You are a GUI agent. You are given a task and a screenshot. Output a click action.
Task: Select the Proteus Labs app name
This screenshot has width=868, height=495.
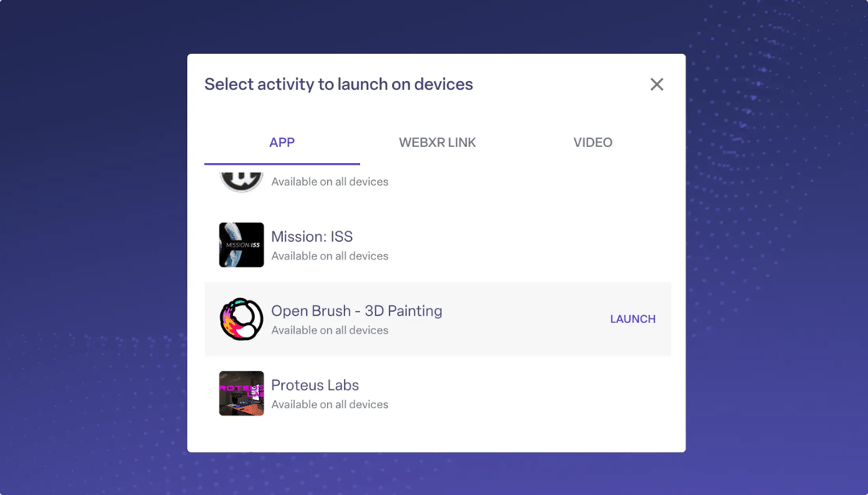point(314,385)
